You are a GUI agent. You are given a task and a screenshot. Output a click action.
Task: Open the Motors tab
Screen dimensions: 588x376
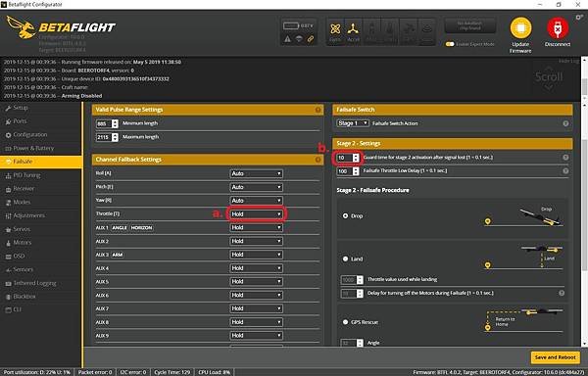pyautogui.click(x=41, y=243)
